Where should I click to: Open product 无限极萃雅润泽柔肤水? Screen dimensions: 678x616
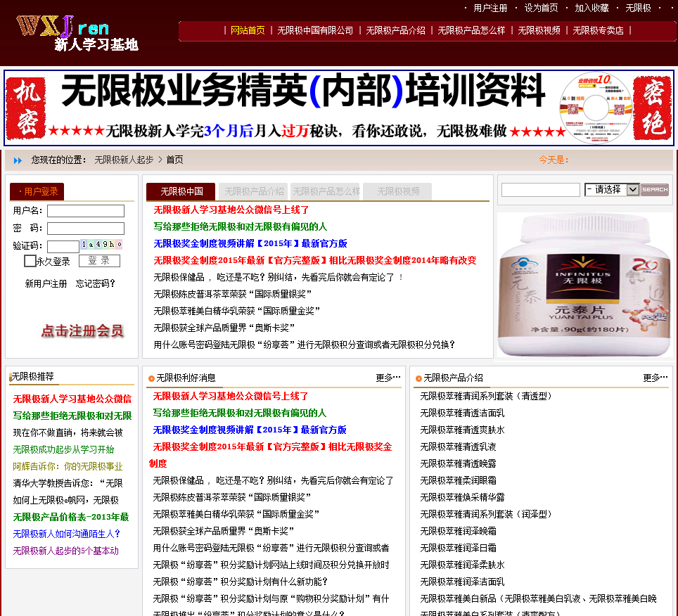pos(462,565)
